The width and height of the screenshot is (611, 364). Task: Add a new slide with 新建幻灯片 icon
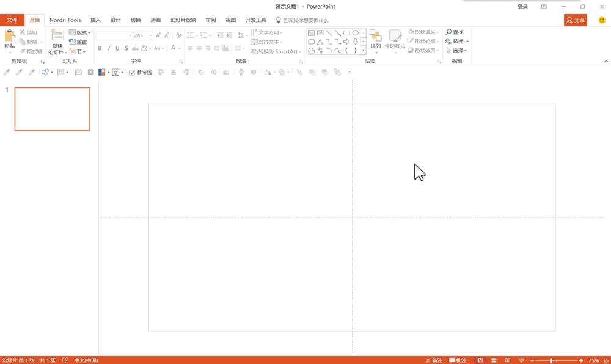[57, 36]
